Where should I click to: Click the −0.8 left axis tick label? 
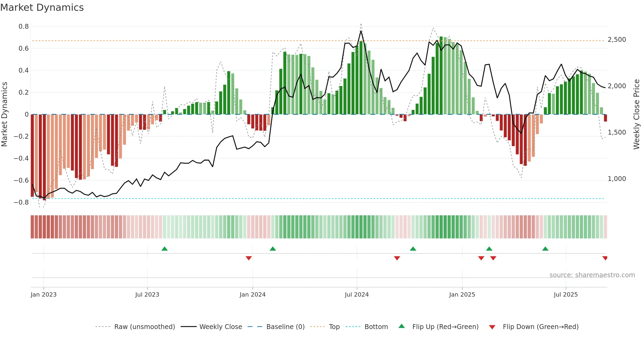coord(21,202)
